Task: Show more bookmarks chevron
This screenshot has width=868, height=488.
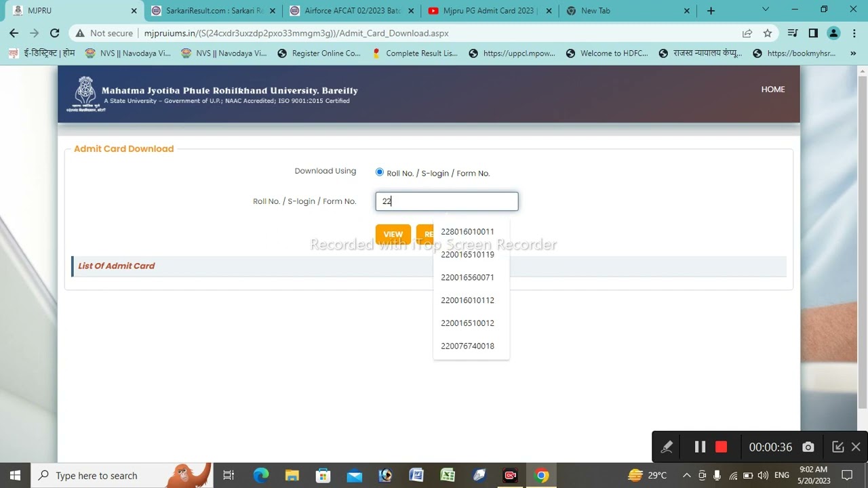Action: pyautogui.click(x=854, y=53)
